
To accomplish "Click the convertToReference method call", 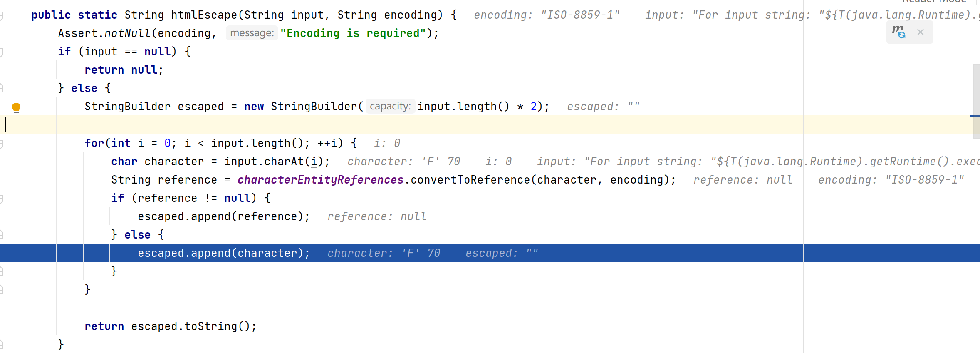I will click(x=470, y=180).
